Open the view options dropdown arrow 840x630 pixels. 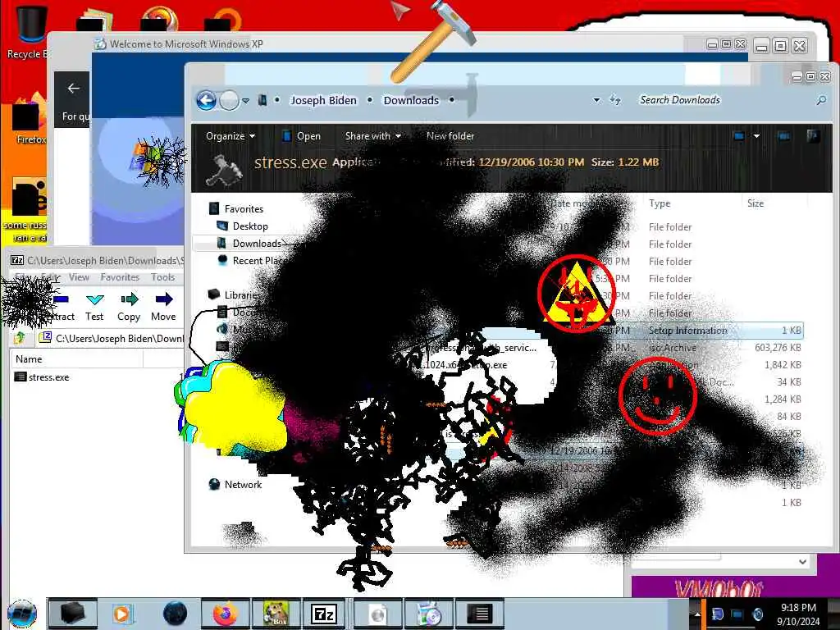pyautogui.click(x=756, y=136)
